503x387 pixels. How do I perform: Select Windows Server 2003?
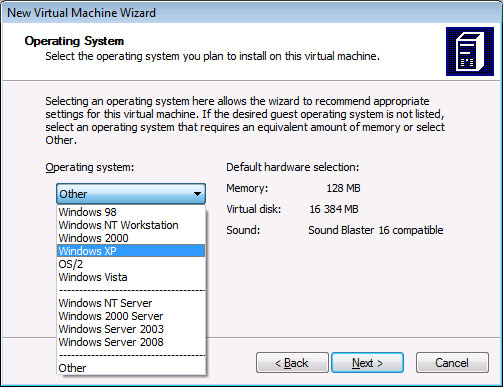pyautogui.click(x=131, y=329)
